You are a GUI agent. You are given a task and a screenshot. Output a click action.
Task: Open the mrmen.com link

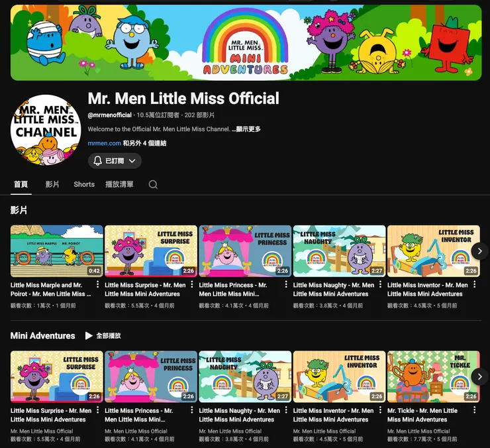[105, 143]
